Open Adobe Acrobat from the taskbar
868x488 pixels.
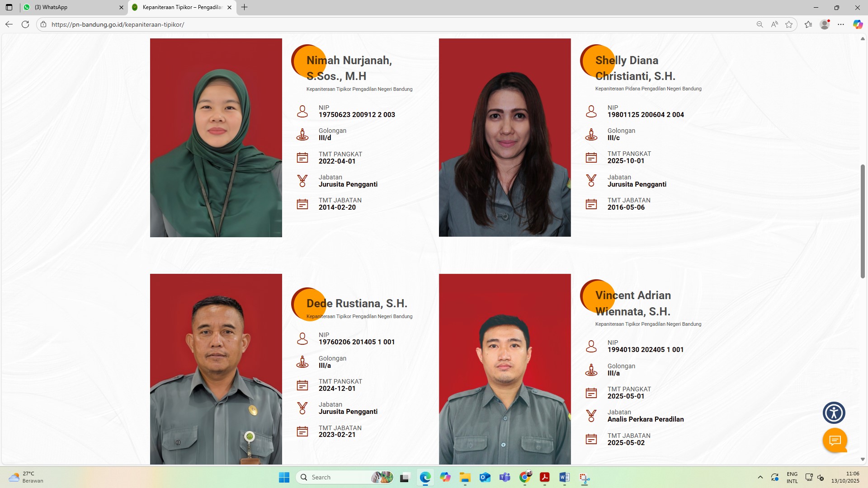pyautogui.click(x=545, y=477)
